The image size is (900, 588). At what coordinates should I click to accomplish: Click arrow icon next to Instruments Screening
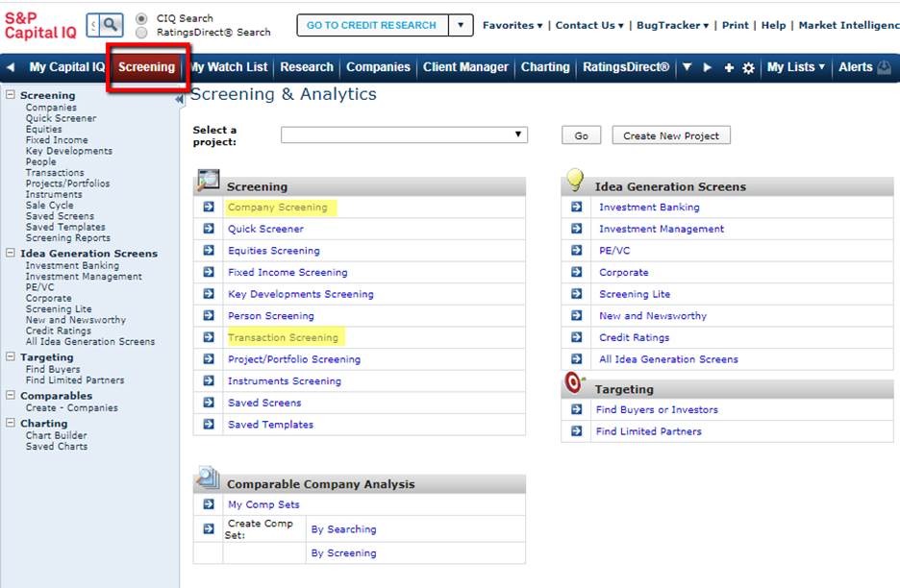click(x=209, y=380)
